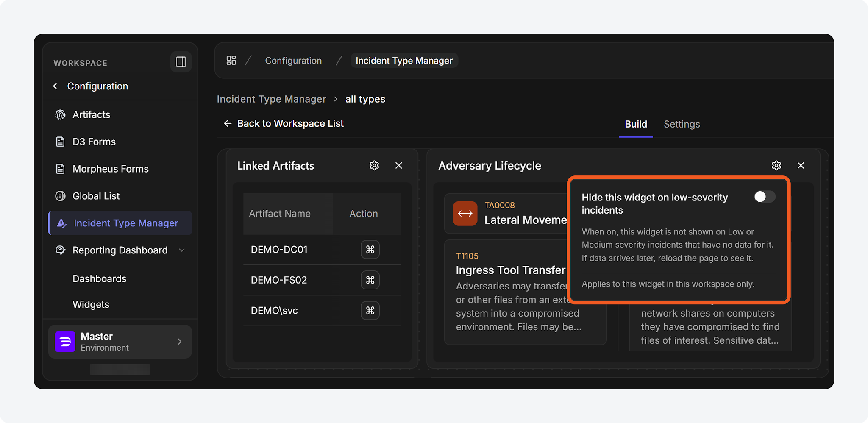This screenshot has width=868, height=423.
Task: Open Widgets in the sidebar
Action: [x=91, y=304]
